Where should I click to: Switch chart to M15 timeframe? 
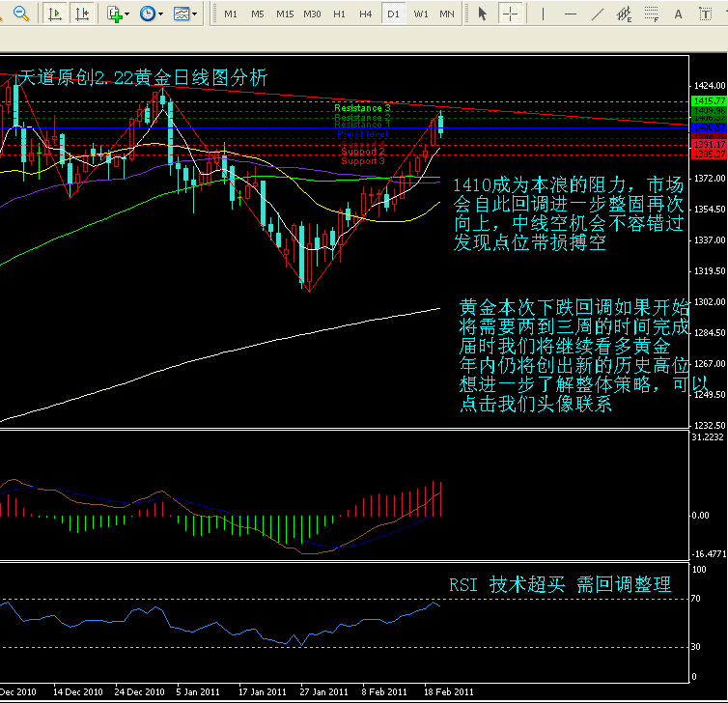285,14
